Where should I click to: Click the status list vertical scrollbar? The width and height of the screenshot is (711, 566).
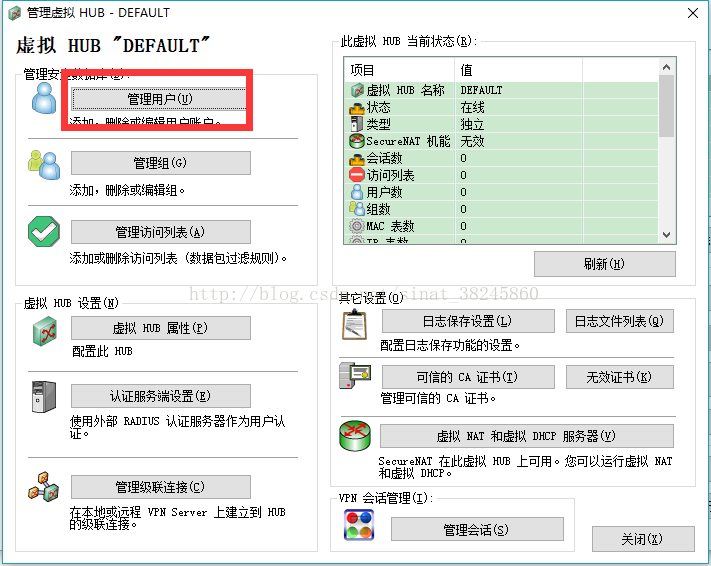pos(666,150)
